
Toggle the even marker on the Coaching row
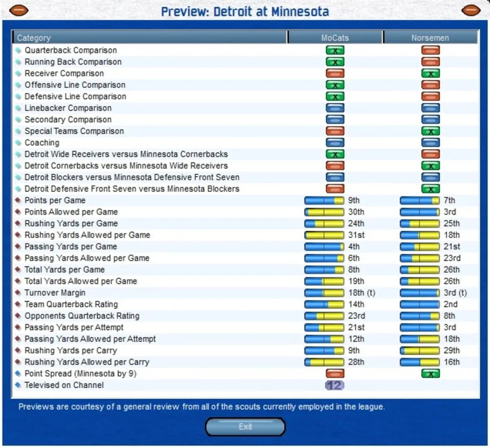pyautogui.click(x=335, y=143)
